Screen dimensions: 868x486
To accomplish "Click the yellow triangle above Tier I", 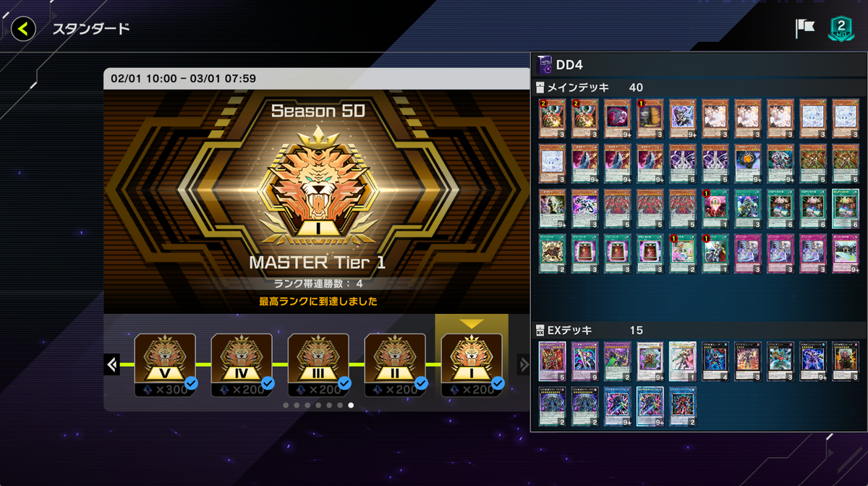I will [472, 324].
